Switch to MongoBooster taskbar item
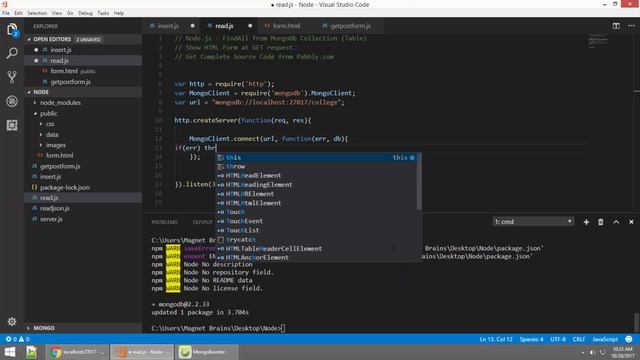This screenshot has width=640, height=360. click(x=207, y=352)
